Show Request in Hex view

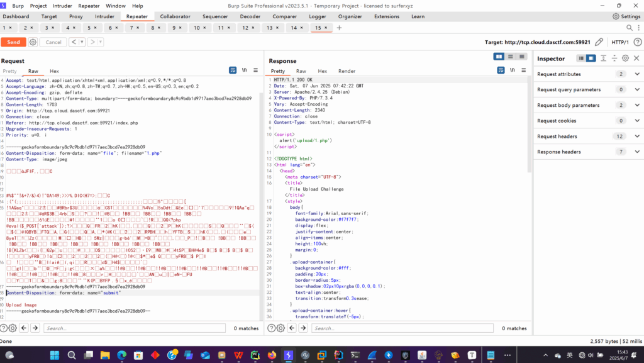54,71
